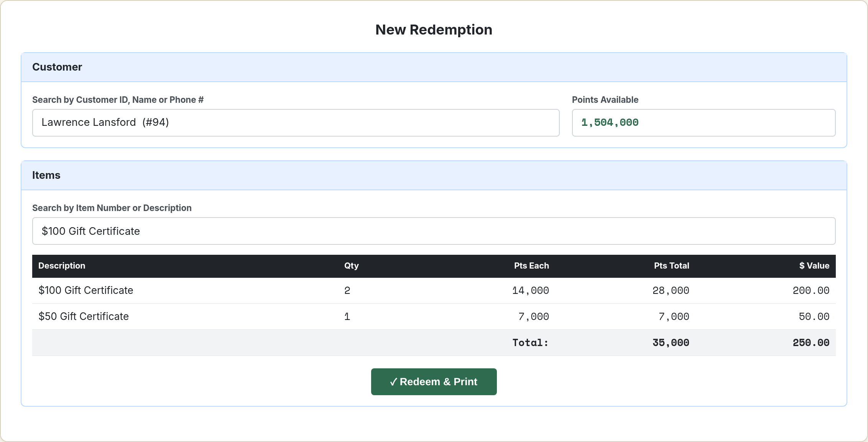Click the New Redemption page title
Viewport: 868px width, 442px height.
[434, 30]
